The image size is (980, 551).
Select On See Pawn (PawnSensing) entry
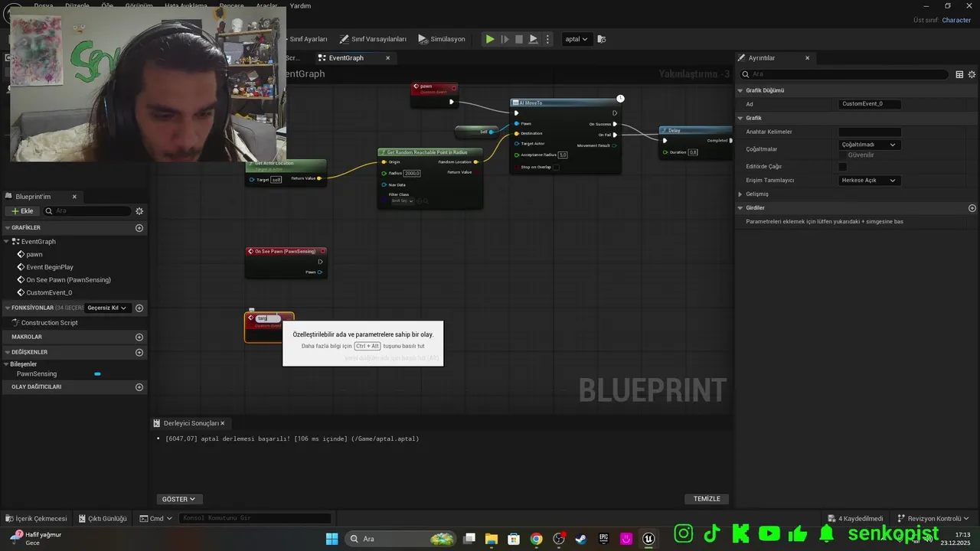tap(68, 280)
